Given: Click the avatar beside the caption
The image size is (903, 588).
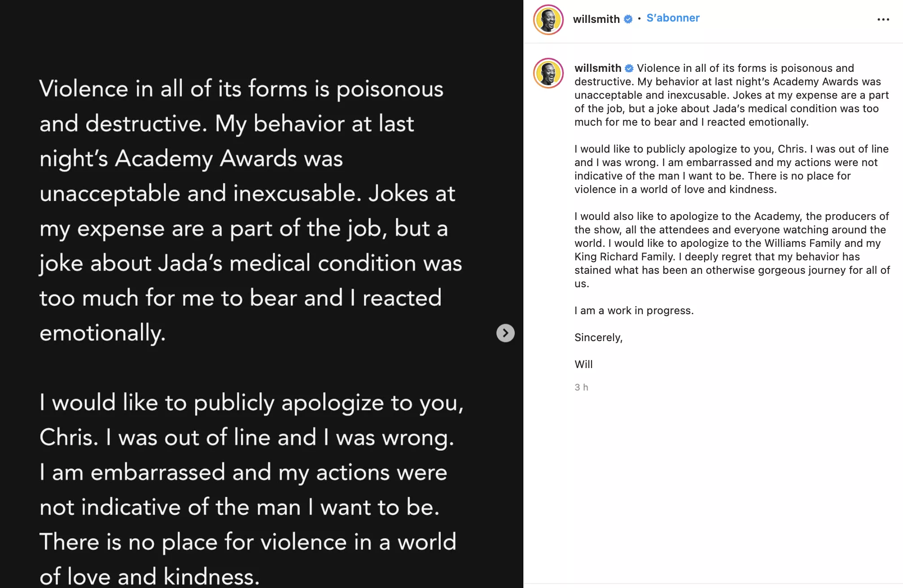Looking at the screenshot, I should 548,73.
